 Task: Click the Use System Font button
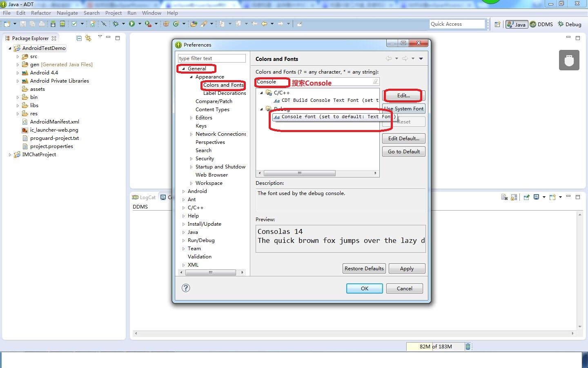point(404,109)
